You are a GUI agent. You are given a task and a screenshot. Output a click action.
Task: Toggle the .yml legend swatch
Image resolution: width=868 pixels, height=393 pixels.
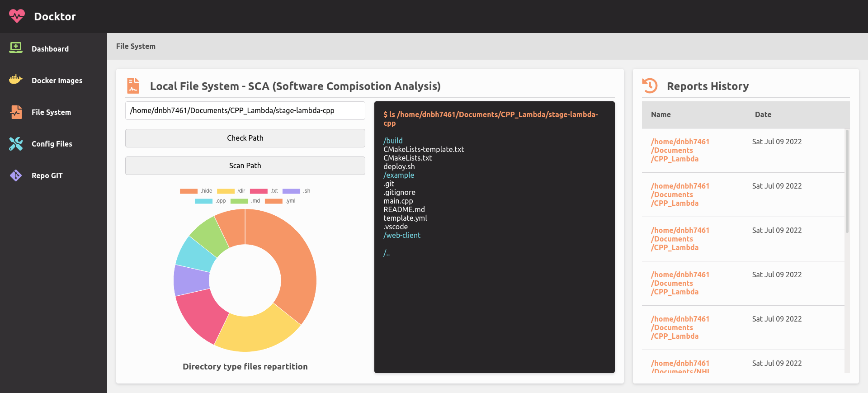pyautogui.click(x=274, y=201)
